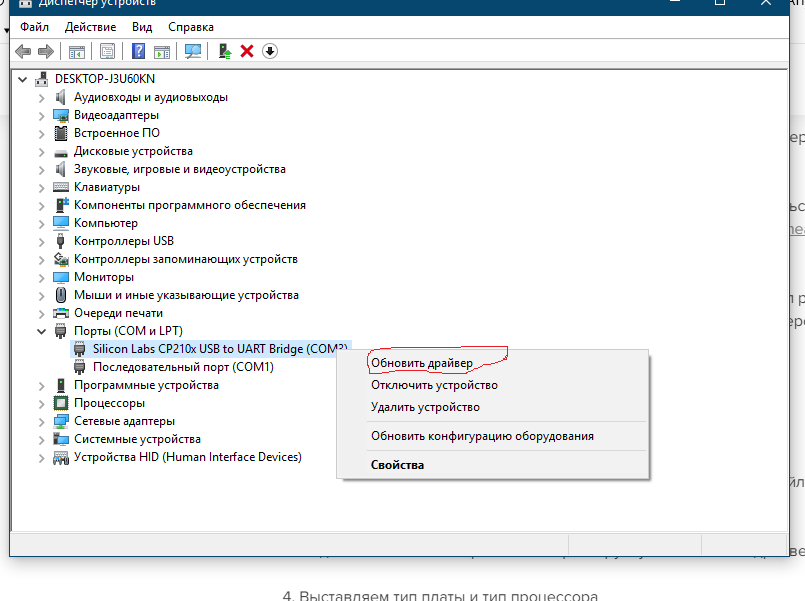The height and width of the screenshot is (601, 805).
Task: Scan for hardware changes monitor icon
Action: point(193,51)
